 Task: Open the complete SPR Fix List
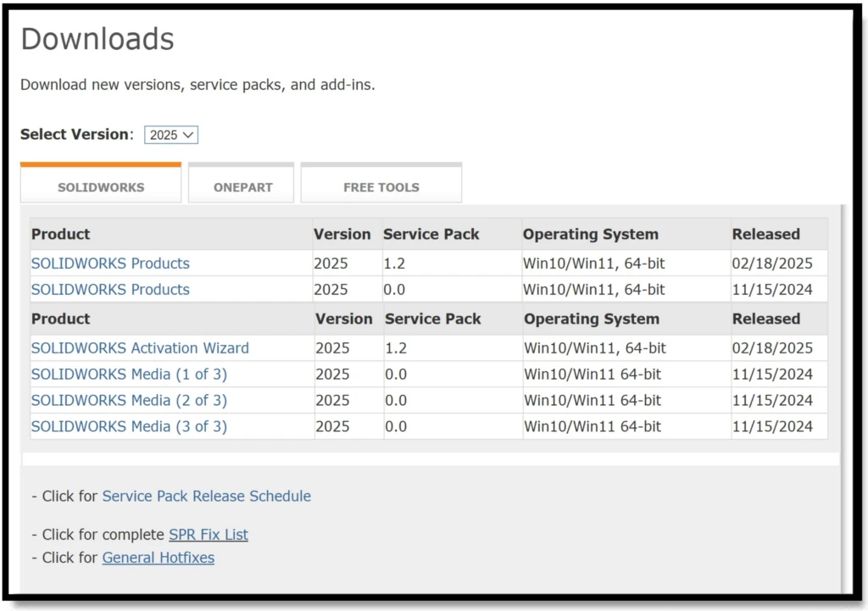(209, 535)
